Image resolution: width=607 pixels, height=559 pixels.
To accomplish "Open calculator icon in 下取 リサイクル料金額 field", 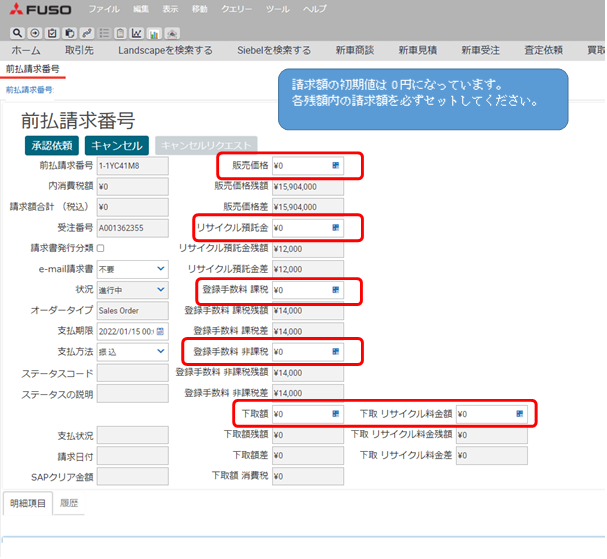I will click(520, 413).
